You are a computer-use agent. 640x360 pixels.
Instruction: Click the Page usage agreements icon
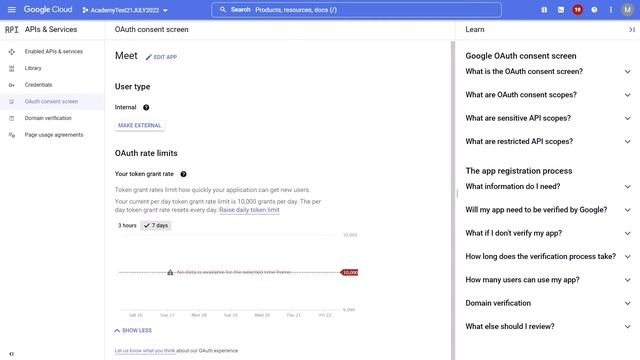pos(11,135)
